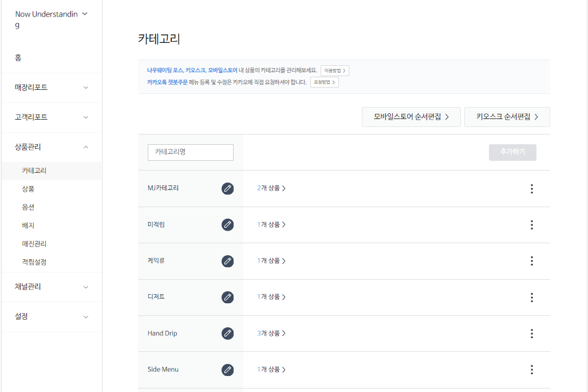Open three-dot menu for 케익류 row
Screen dimensions: 588x392
531,261
